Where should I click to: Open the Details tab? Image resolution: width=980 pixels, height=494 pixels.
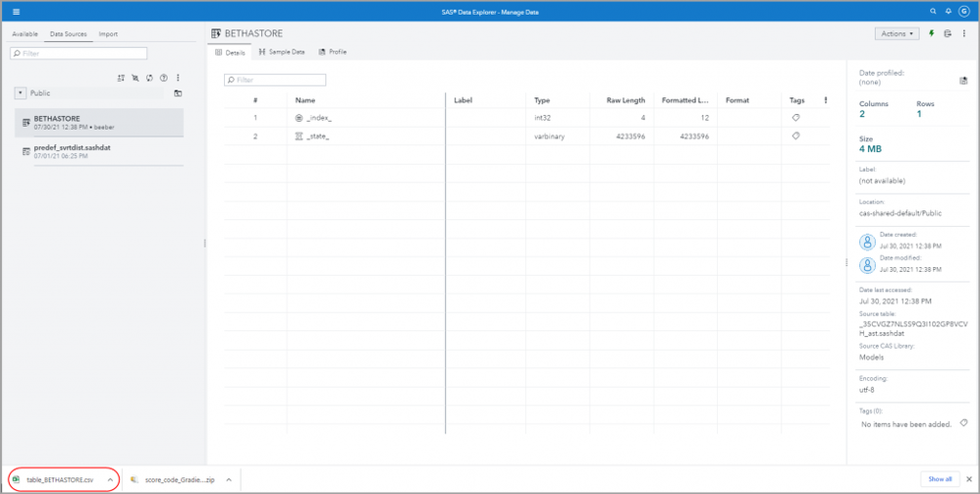tap(230, 52)
